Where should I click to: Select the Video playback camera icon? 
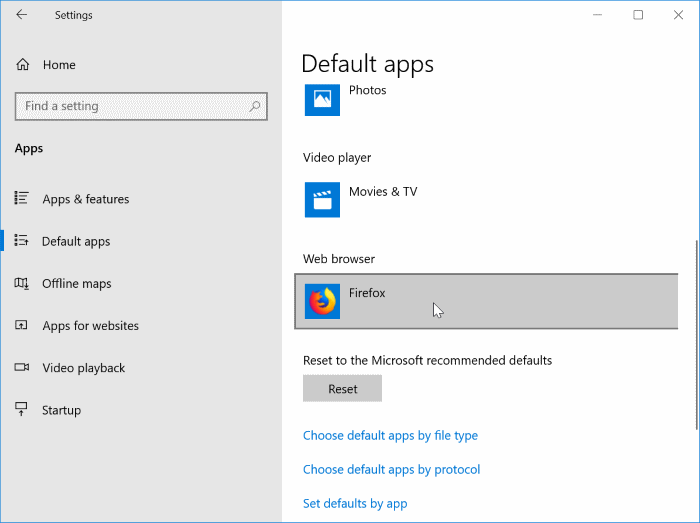(x=21, y=367)
